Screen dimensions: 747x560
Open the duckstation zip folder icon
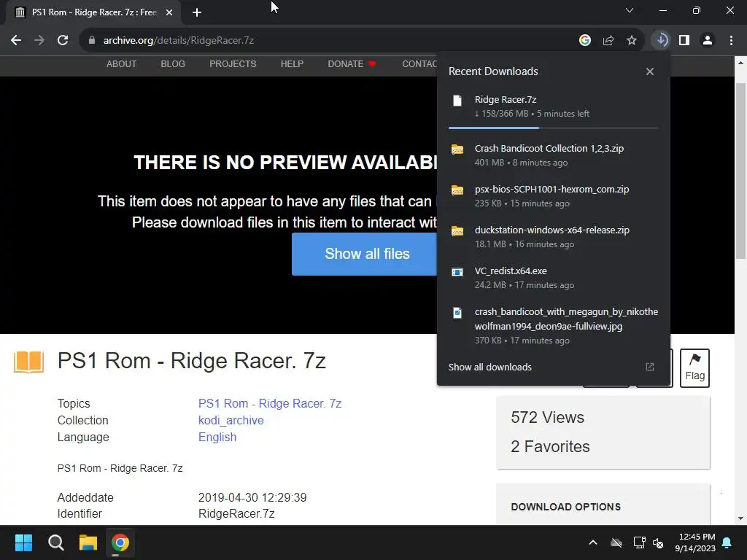(x=457, y=231)
